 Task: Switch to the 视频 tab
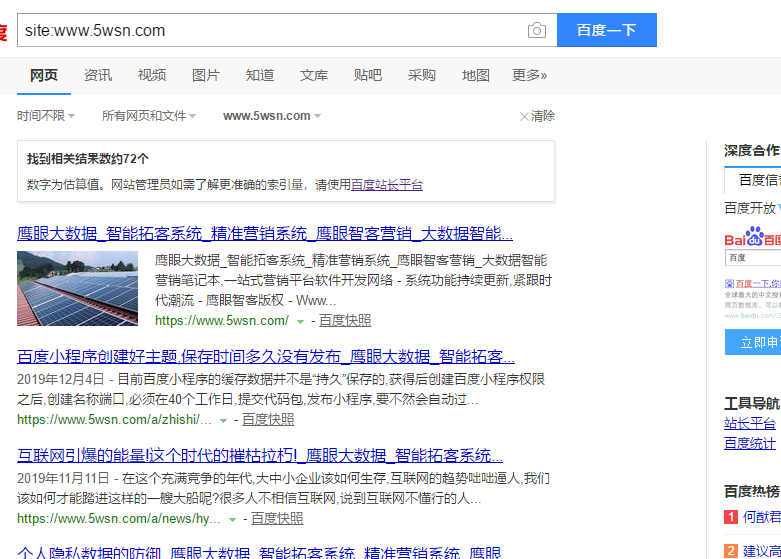(x=152, y=75)
